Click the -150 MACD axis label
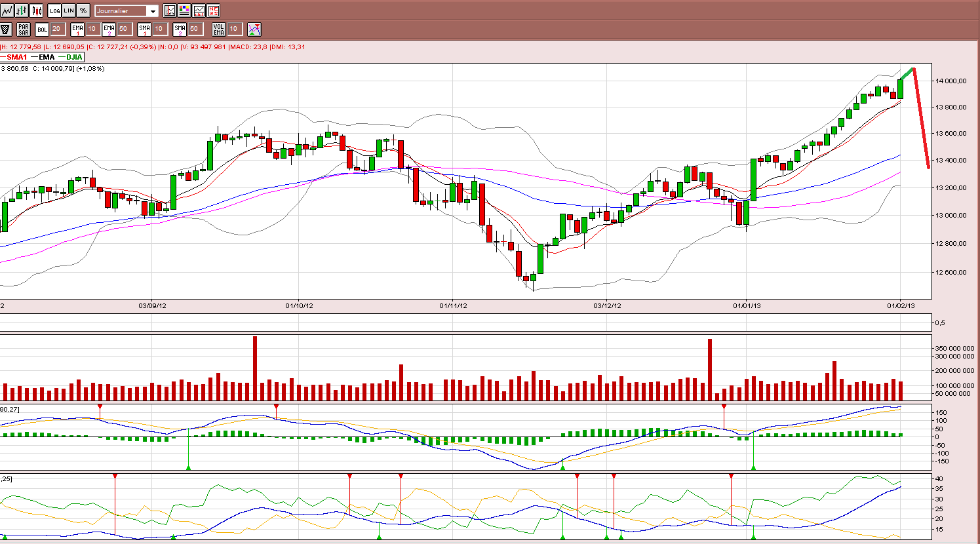Image resolution: width=980 pixels, height=544 pixels. (943, 461)
